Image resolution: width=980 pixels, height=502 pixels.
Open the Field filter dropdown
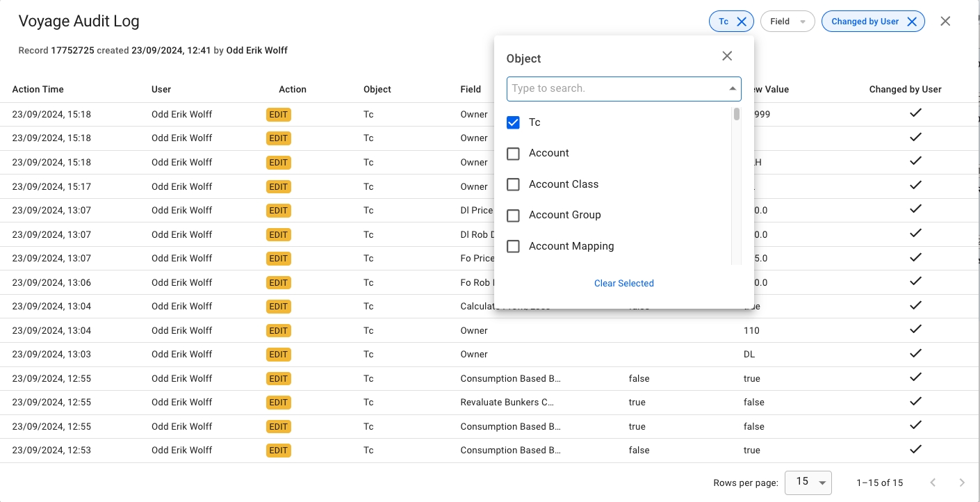point(787,22)
